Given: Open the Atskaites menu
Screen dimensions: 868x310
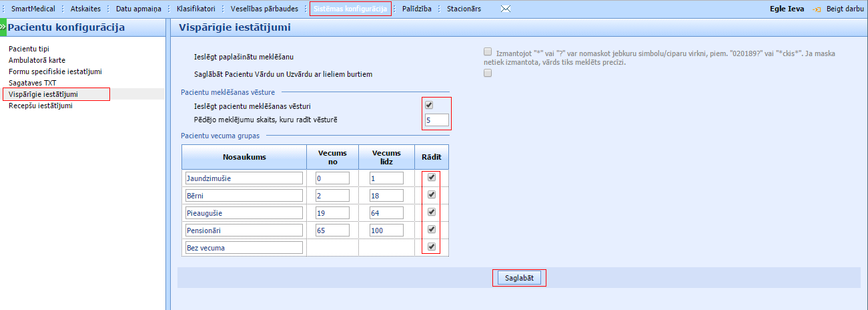Looking at the screenshot, I should point(85,9).
